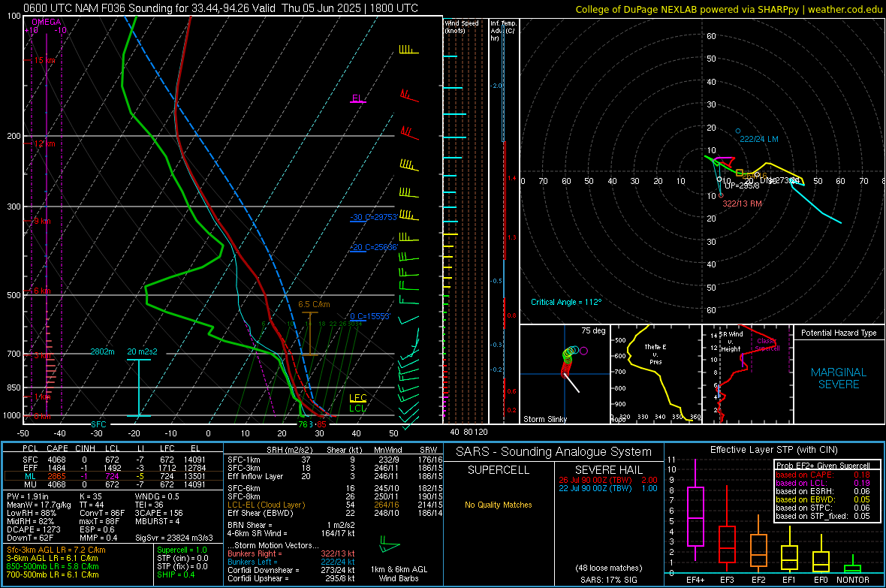886x588 pixels.
Task: Click the OMEGA label on the skew-T
Action: pyautogui.click(x=47, y=22)
